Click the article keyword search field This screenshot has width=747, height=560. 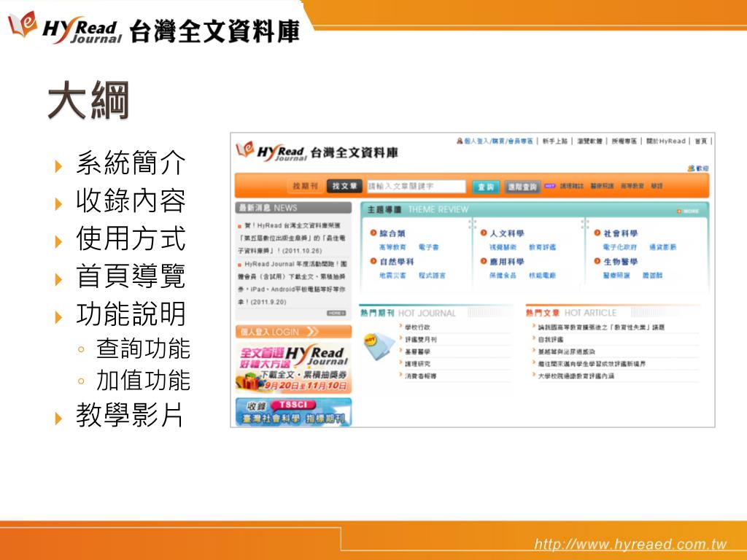point(416,186)
